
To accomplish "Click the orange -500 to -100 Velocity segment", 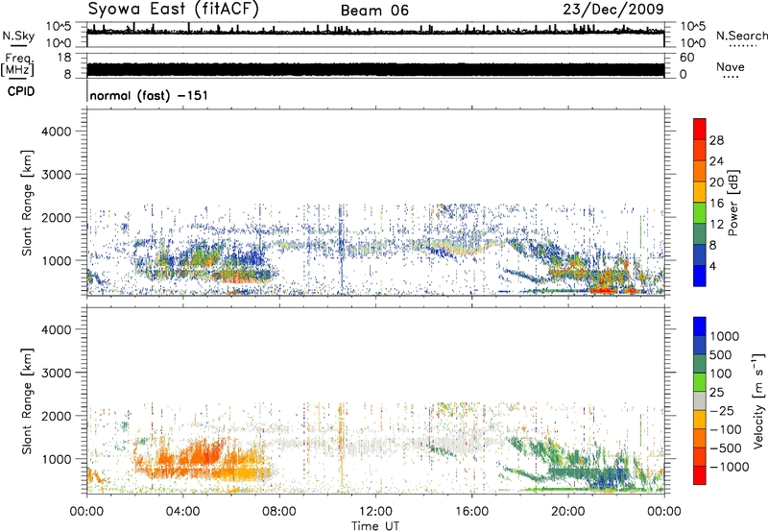I will pos(700,438).
